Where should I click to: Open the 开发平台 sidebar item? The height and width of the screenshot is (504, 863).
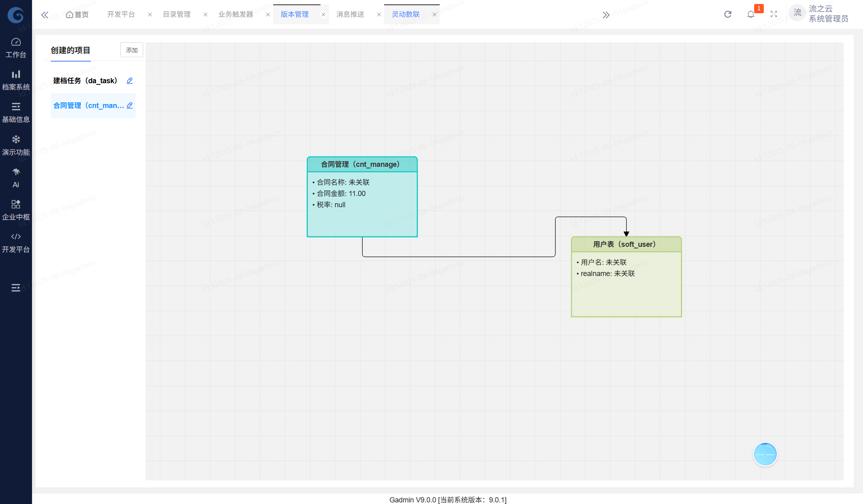(16, 243)
